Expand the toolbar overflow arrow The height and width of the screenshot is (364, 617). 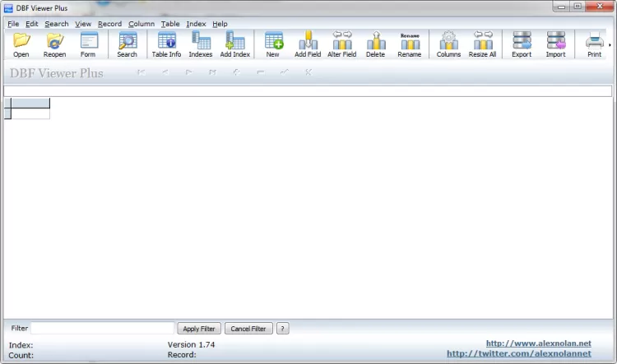[x=610, y=45]
